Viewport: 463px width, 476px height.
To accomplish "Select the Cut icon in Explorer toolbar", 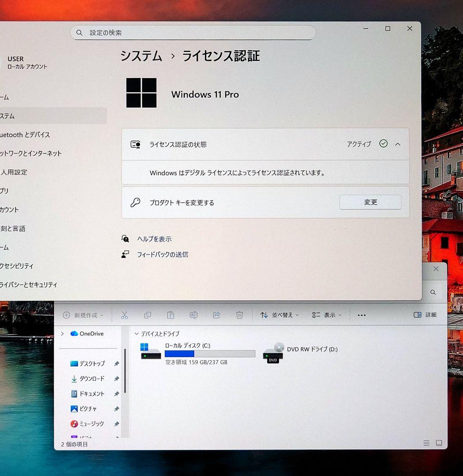I will (x=125, y=315).
